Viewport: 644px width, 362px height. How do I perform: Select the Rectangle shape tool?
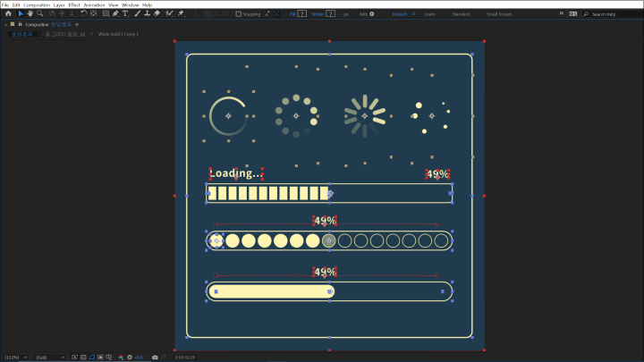(106, 13)
